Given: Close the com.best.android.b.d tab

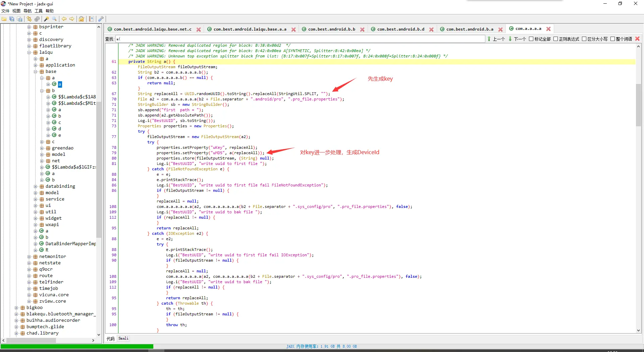Looking at the screenshot, I should (x=431, y=30).
